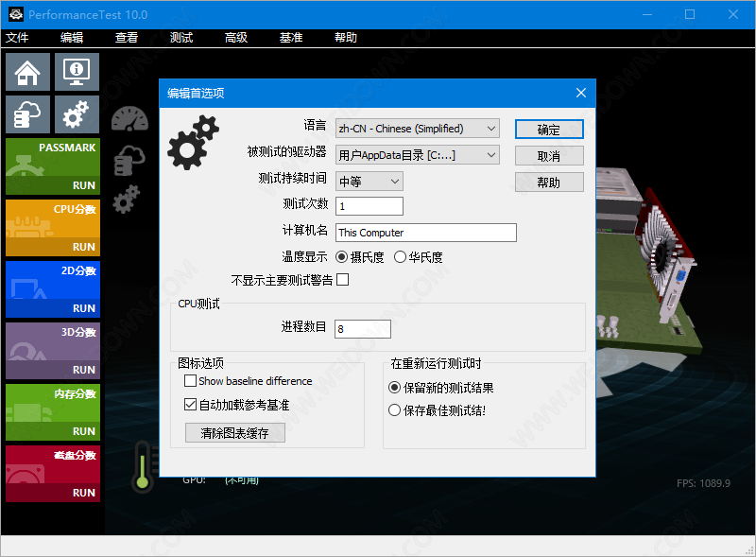Open the test duration dropdown 中等
The width and height of the screenshot is (756, 557).
pos(369,181)
